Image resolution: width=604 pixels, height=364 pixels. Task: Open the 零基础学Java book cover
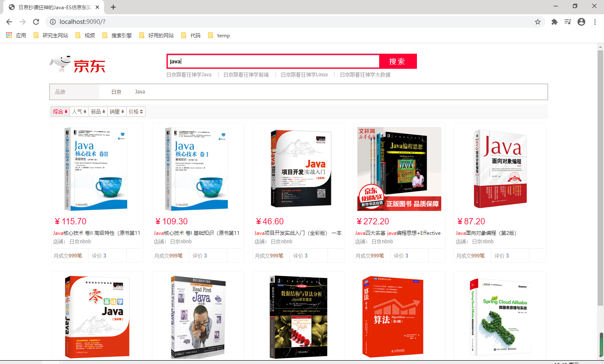[97, 317]
